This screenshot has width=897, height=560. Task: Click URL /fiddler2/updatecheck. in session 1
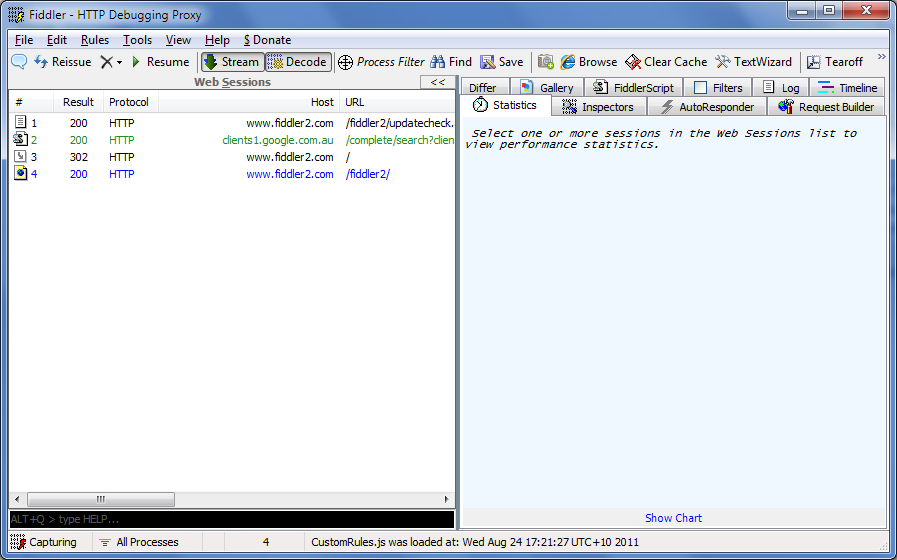[x=400, y=123]
